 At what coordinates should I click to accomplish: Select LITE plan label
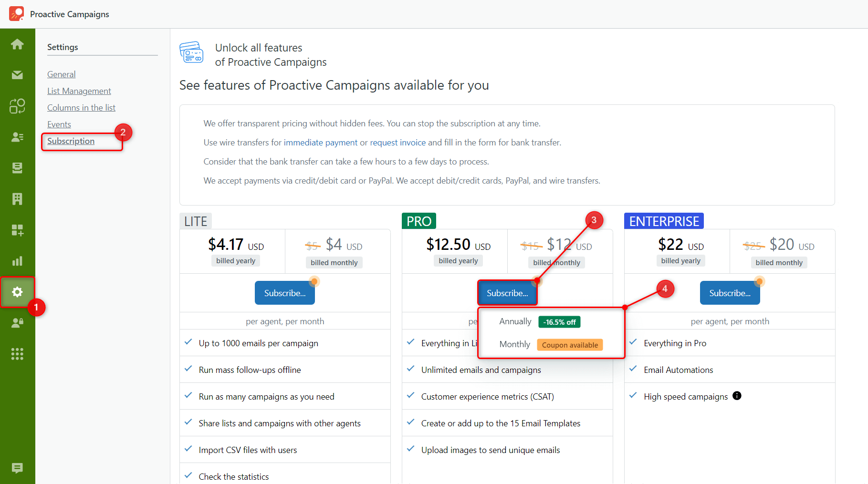point(196,221)
